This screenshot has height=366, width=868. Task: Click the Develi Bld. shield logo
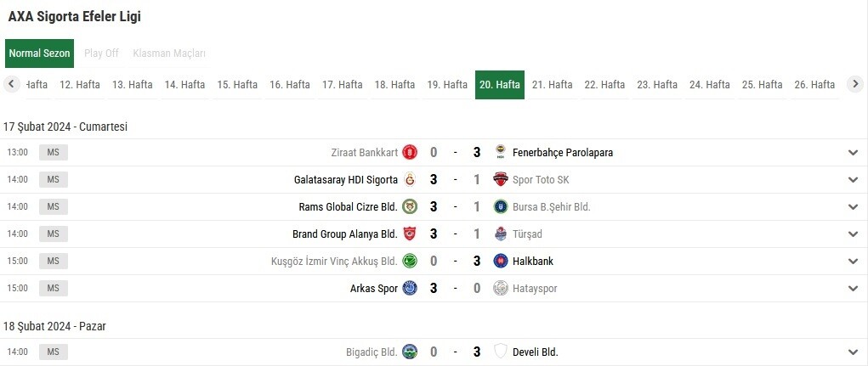501,352
